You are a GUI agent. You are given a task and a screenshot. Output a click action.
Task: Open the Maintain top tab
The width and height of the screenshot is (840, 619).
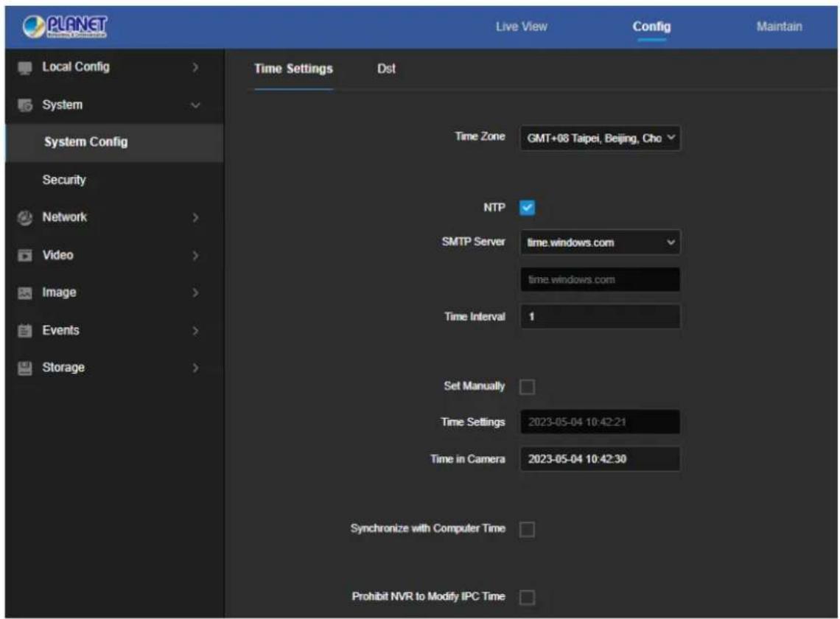779,27
